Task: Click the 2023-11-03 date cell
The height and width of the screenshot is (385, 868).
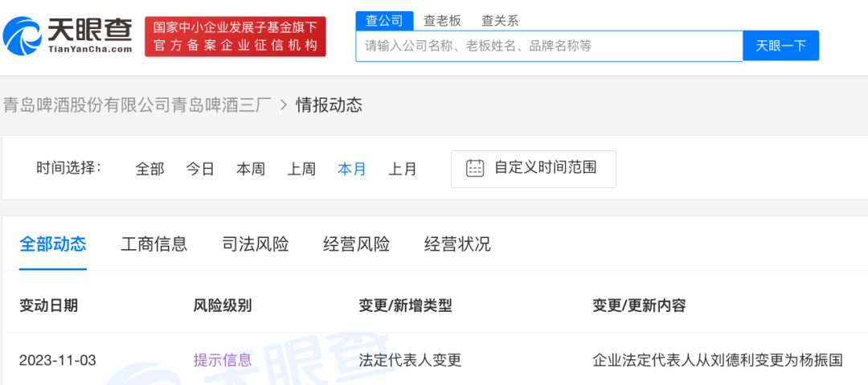Action: coord(58,361)
